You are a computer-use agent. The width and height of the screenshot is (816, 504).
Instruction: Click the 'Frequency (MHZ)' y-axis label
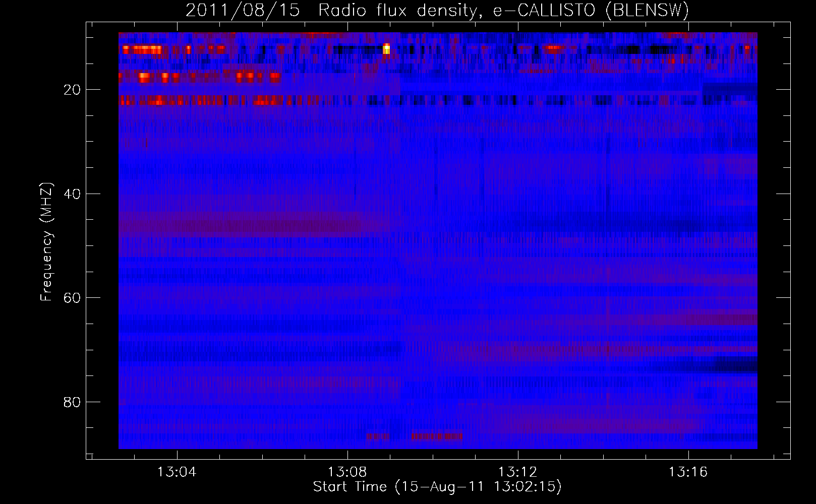coord(46,242)
